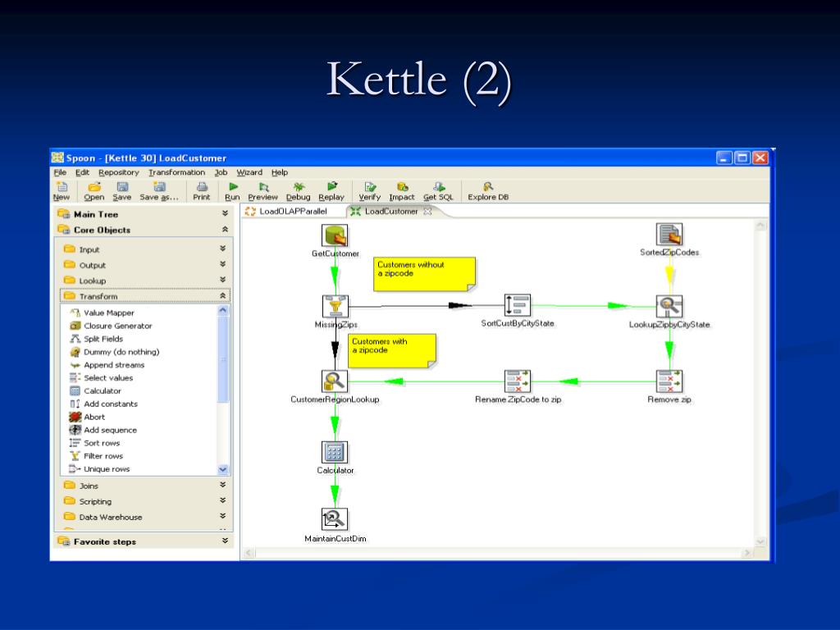Select the MaintainCustDim step icon
Viewport: 840px width, 630px height.
click(x=335, y=519)
